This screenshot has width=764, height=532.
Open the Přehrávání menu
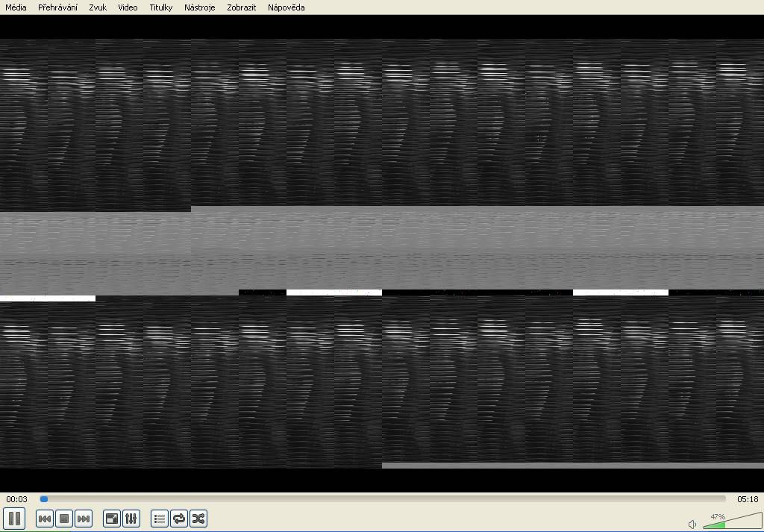(x=57, y=7)
